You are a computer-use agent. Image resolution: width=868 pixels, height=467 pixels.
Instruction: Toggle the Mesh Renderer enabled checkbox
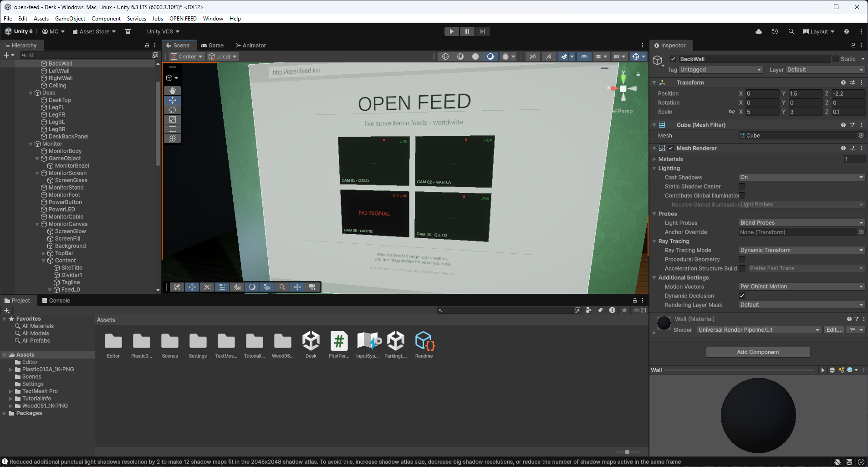pos(671,148)
